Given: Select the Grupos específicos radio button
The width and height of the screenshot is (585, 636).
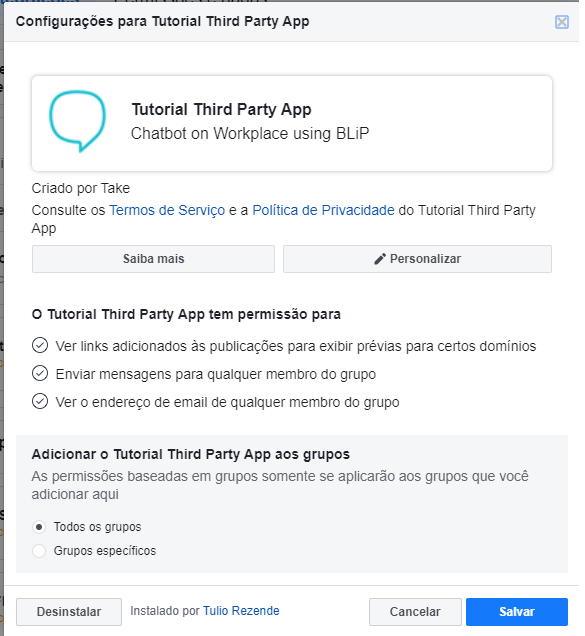Looking at the screenshot, I should pos(39,551).
